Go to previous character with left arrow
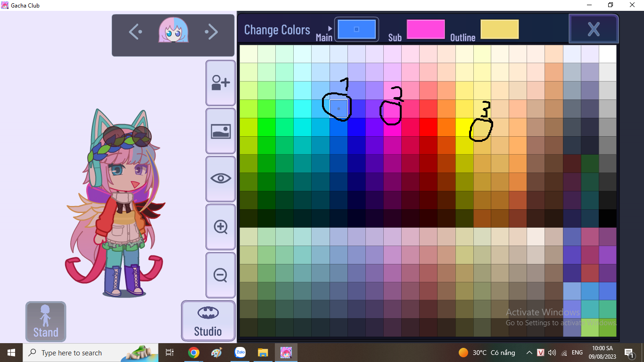 (135, 32)
